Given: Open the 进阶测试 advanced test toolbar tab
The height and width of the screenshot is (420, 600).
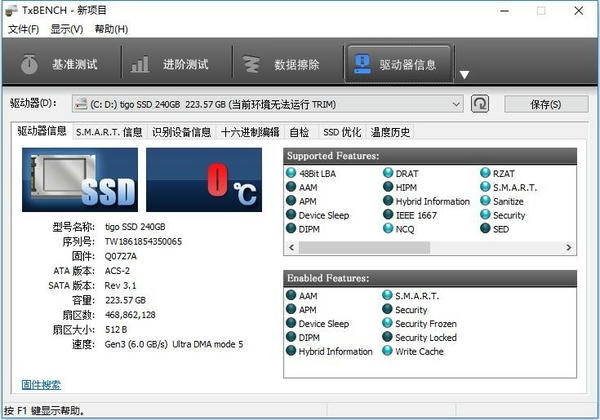Looking at the screenshot, I should pos(177,64).
